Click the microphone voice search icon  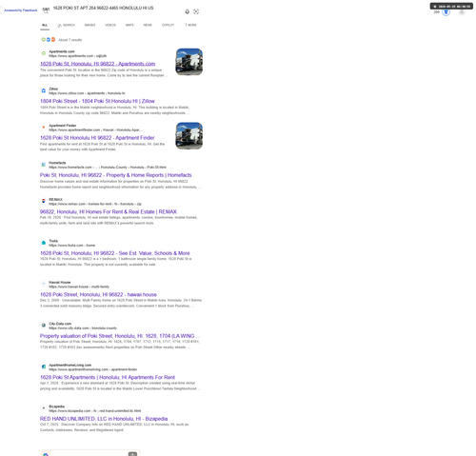coord(188,11)
